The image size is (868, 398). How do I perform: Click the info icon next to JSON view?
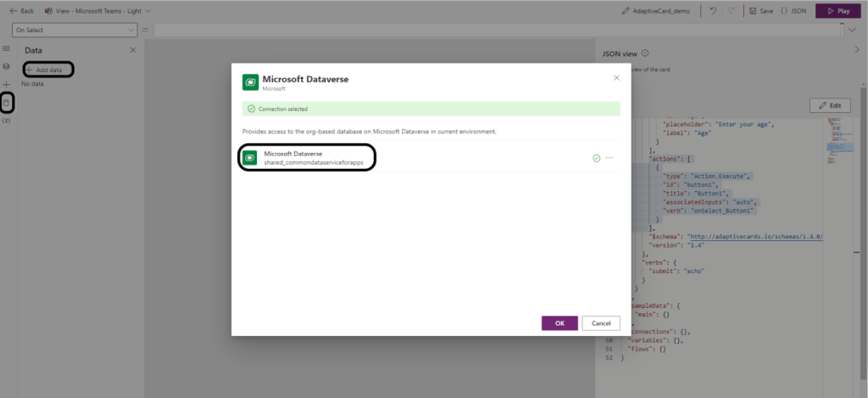coord(645,53)
